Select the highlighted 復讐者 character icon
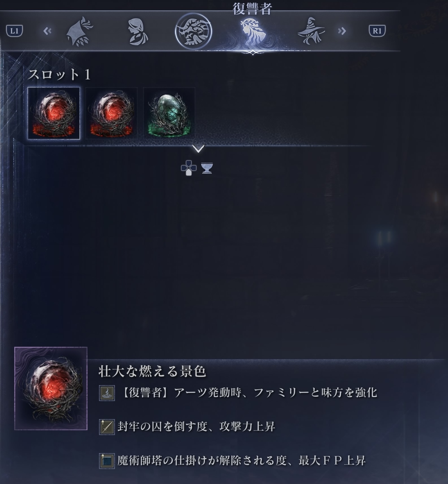The height and width of the screenshot is (484, 448). [x=253, y=32]
